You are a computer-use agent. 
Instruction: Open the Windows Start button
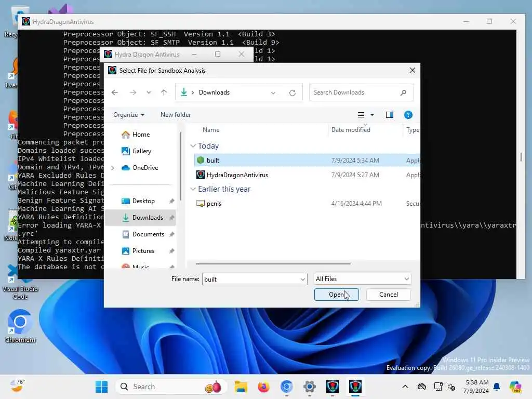click(x=101, y=387)
